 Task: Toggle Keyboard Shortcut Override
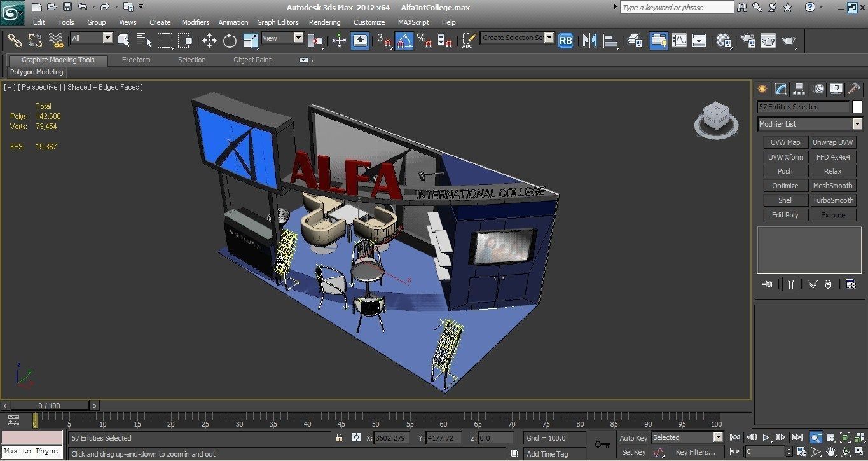click(360, 41)
